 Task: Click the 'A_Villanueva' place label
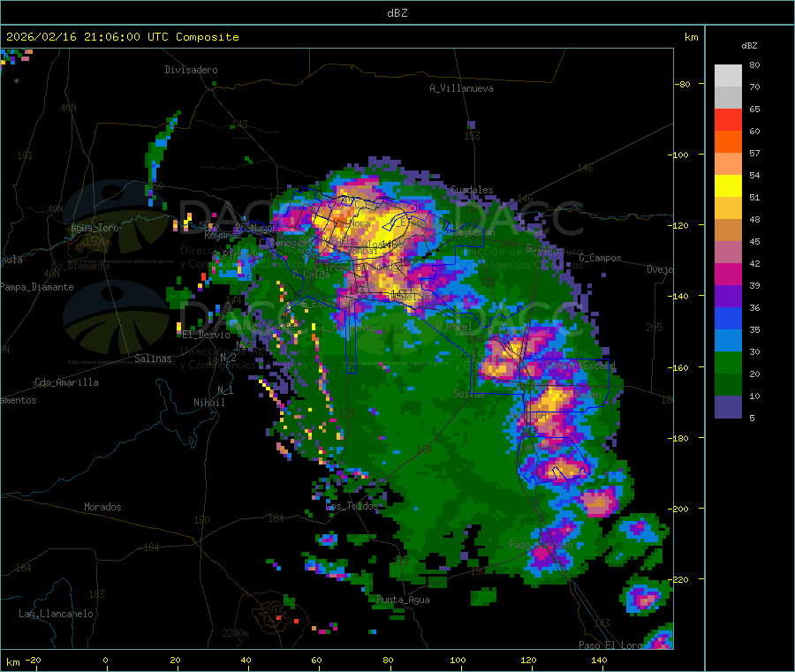click(461, 88)
